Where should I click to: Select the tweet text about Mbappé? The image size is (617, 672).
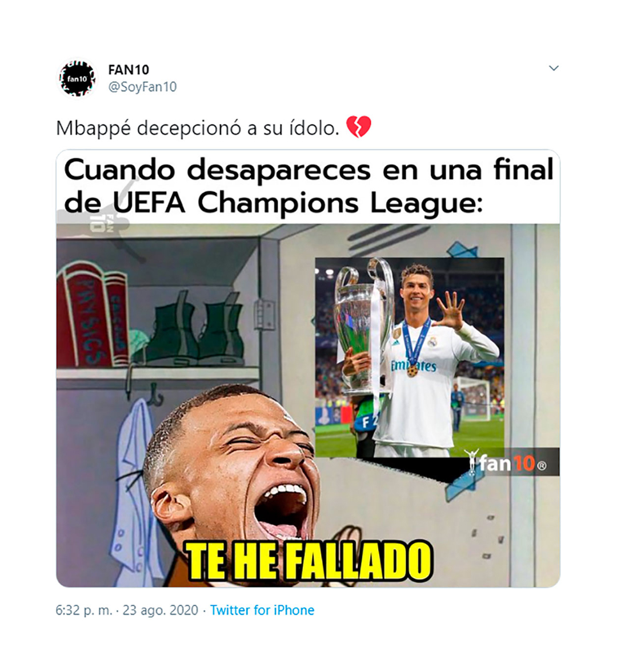[198, 128]
